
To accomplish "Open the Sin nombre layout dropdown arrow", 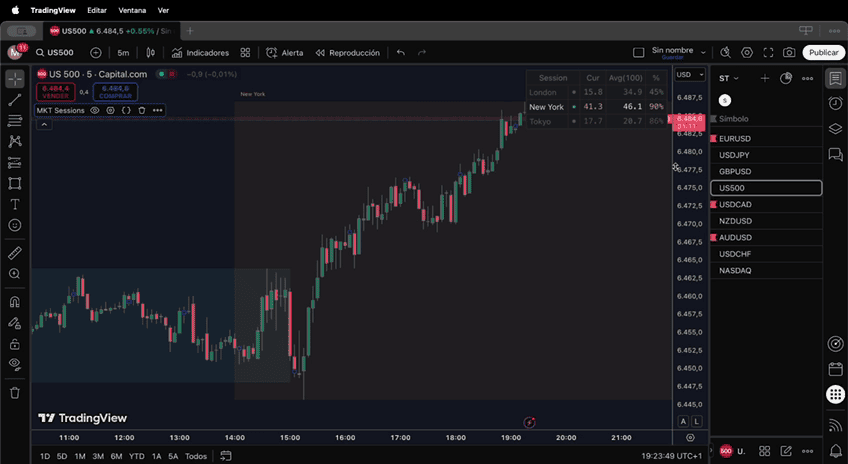I will pos(703,53).
